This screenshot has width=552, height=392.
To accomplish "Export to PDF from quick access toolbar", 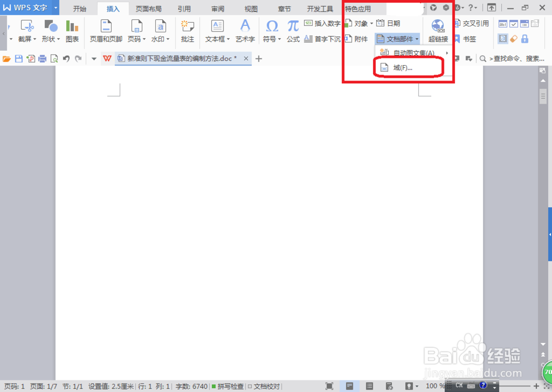I will [x=30, y=58].
